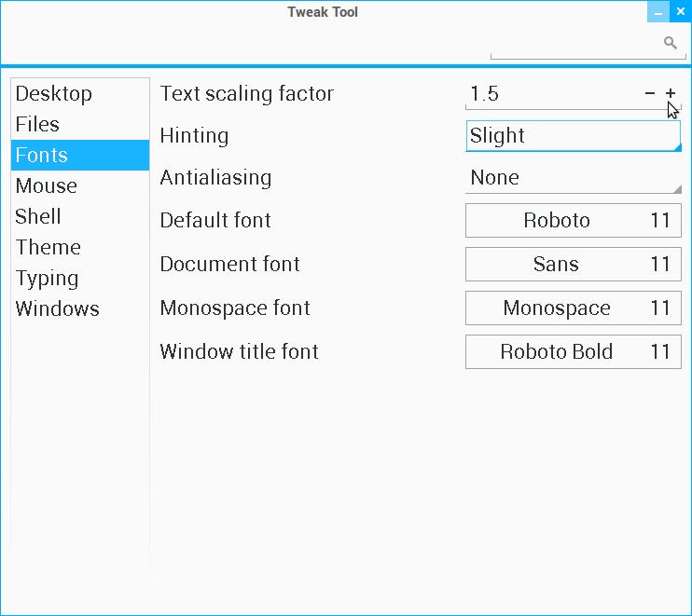Decrease text scaling with minus button

(x=650, y=93)
